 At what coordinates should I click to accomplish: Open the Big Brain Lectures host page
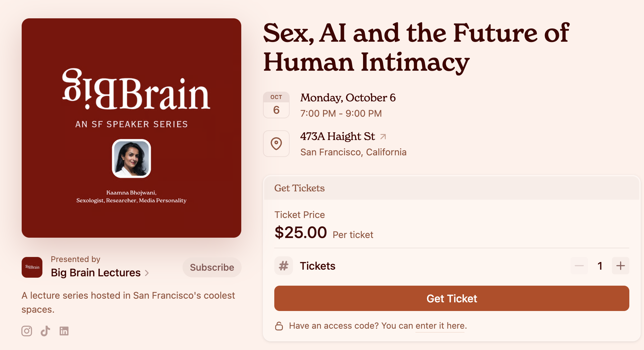[x=96, y=273]
